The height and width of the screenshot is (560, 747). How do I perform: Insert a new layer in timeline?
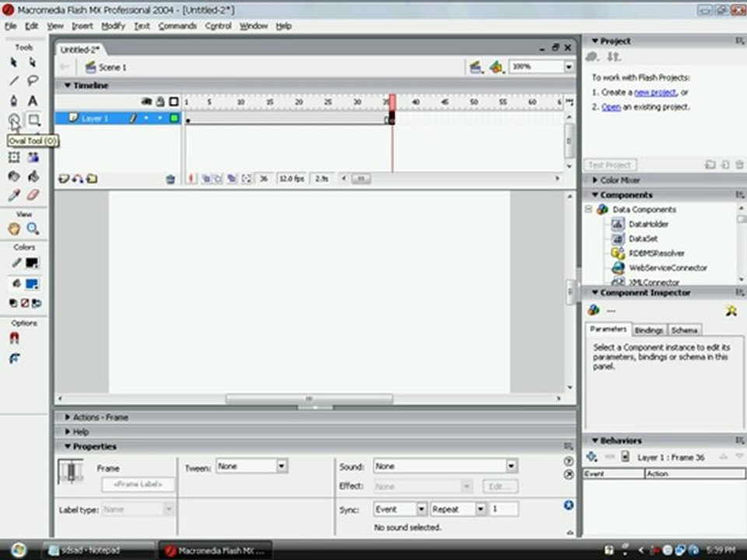pos(63,179)
